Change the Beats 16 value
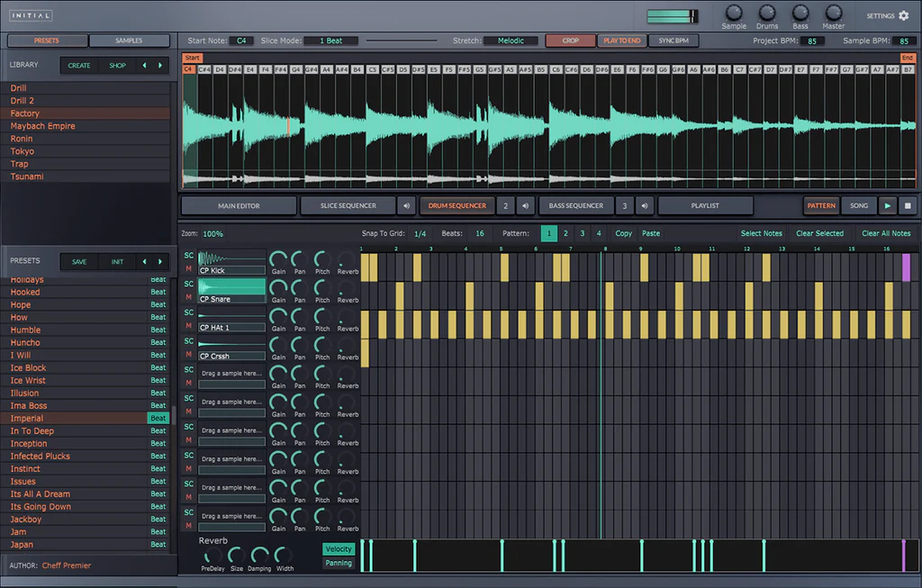This screenshot has height=588, width=922. (480, 233)
